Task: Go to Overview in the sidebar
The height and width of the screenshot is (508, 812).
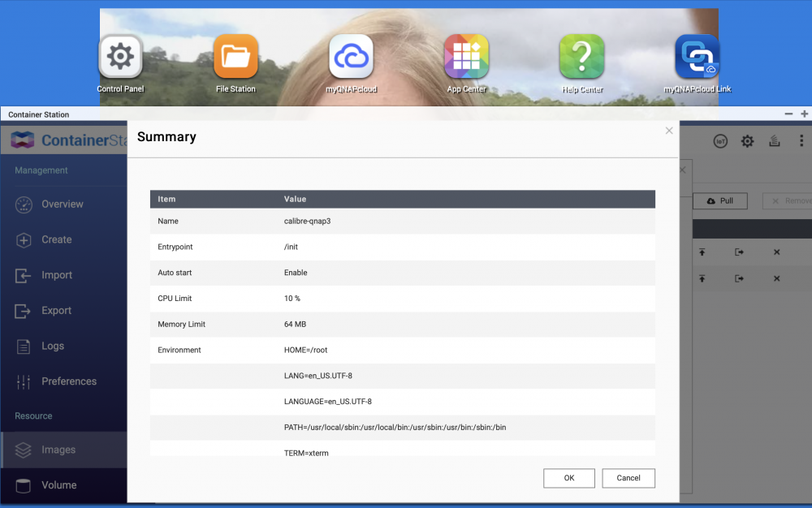Action: click(x=63, y=204)
